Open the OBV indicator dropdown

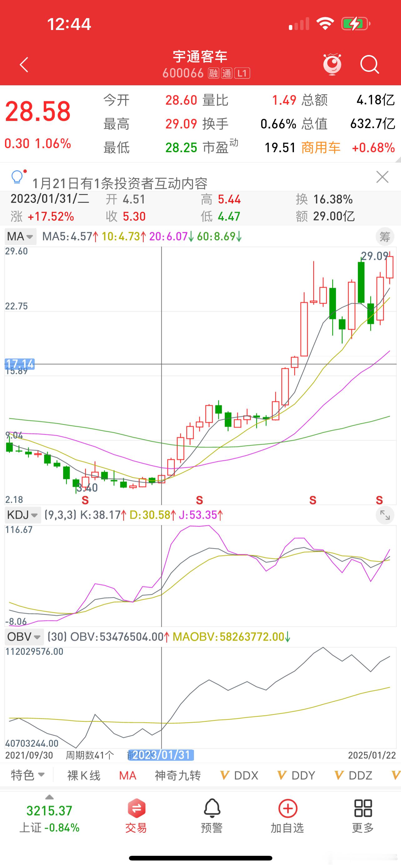[24, 636]
